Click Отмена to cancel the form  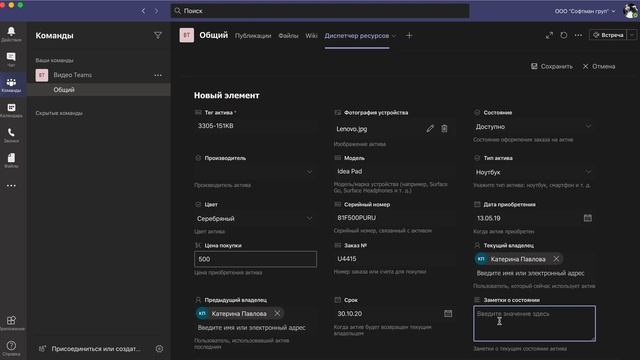pyautogui.click(x=599, y=66)
